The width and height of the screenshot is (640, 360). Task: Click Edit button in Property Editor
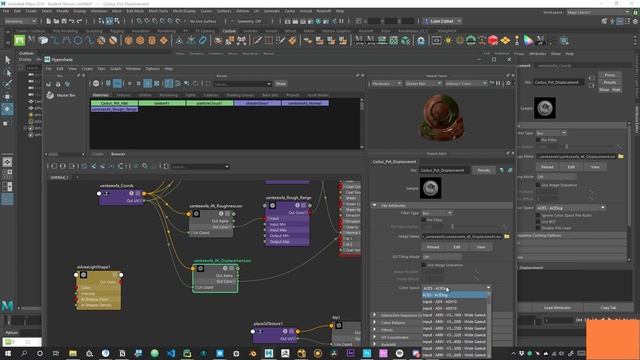457,247
